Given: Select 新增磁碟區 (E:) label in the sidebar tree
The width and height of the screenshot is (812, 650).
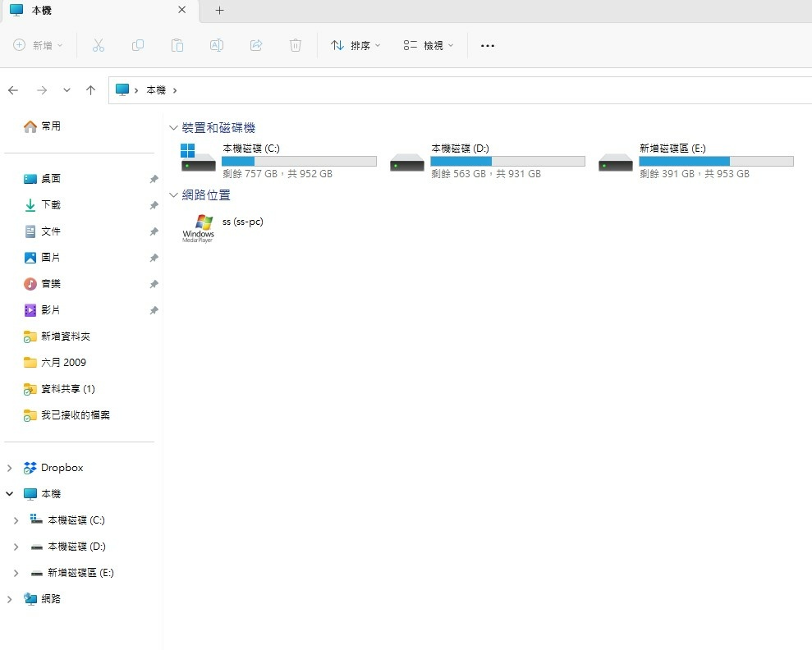Looking at the screenshot, I should click(80, 573).
